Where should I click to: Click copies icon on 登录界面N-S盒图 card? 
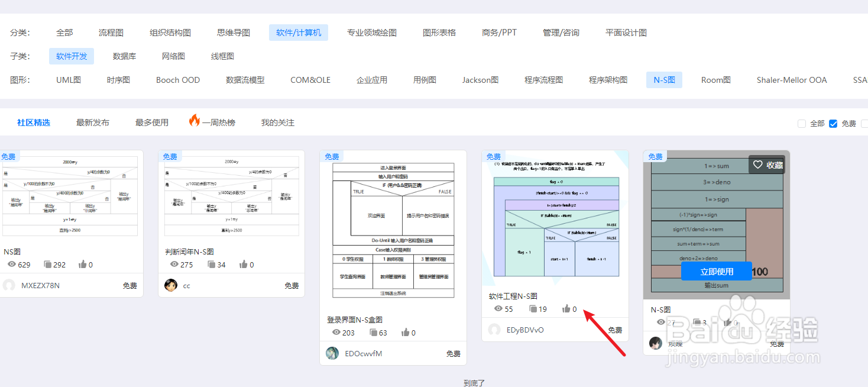pos(373,333)
